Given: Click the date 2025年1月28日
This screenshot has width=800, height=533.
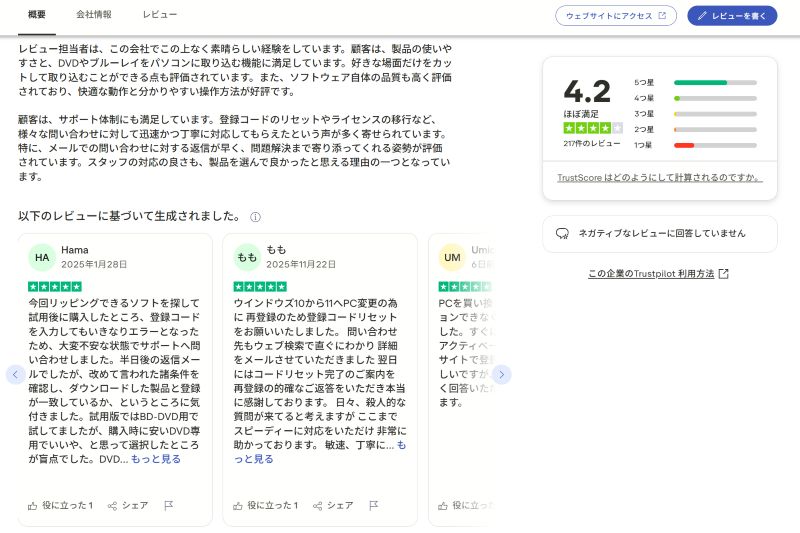Looking at the screenshot, I should click(94, 264).
